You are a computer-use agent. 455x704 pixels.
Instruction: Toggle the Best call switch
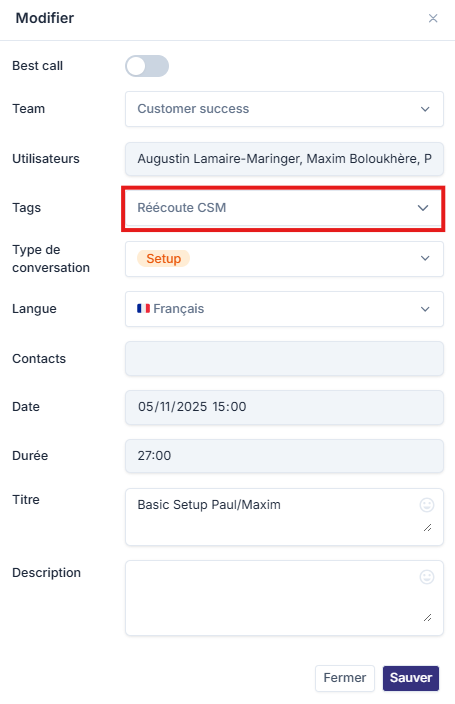[147, 66]
